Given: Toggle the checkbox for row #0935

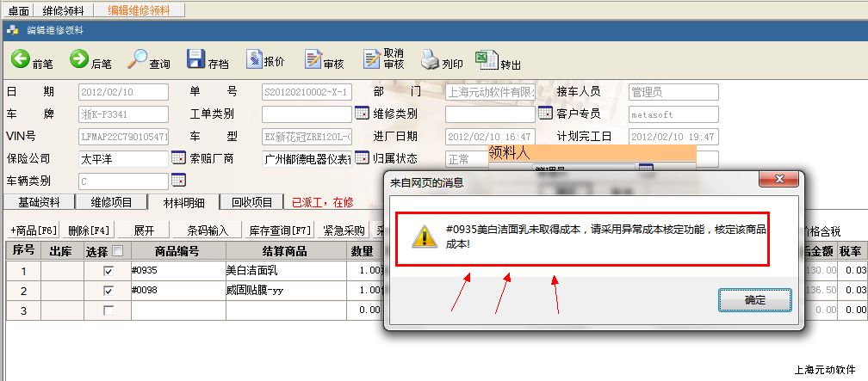Looking at the screenshot, I should 108,271.
